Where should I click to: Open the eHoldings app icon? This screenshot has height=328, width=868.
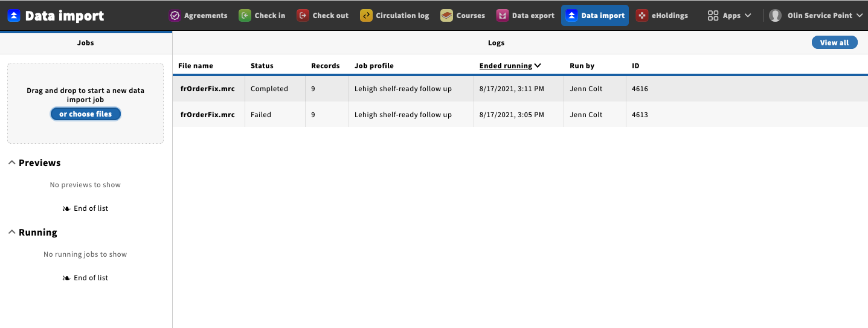click(x=642, y=16)
